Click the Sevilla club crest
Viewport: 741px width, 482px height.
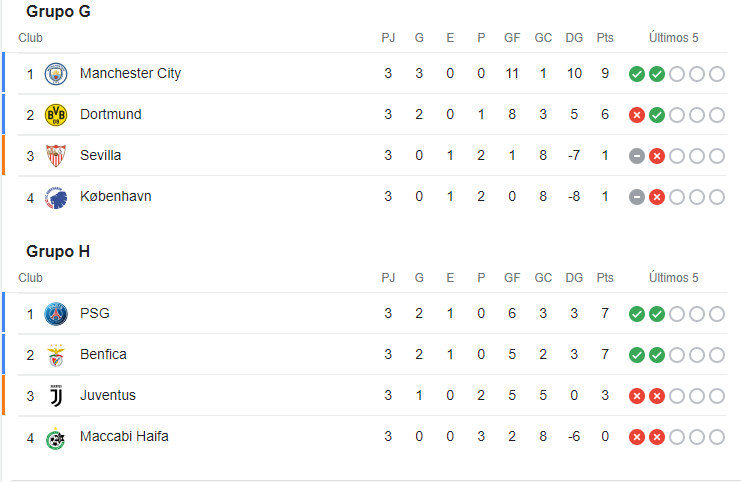[56, 156]
